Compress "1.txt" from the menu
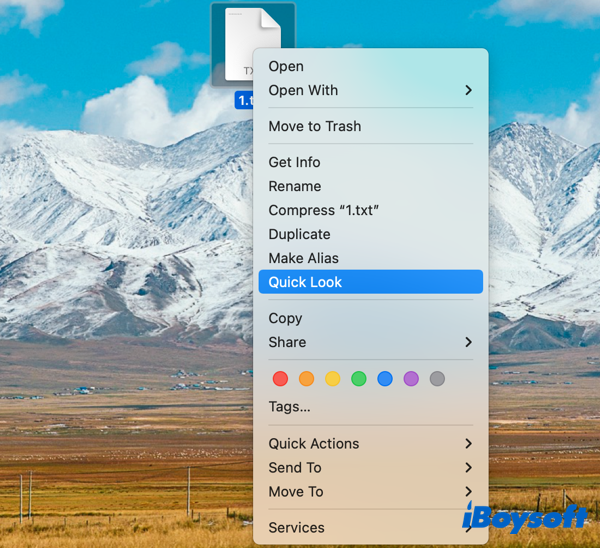Image resolution: width=600 pixels, height=548 pixels. click(x=323, y=210)
